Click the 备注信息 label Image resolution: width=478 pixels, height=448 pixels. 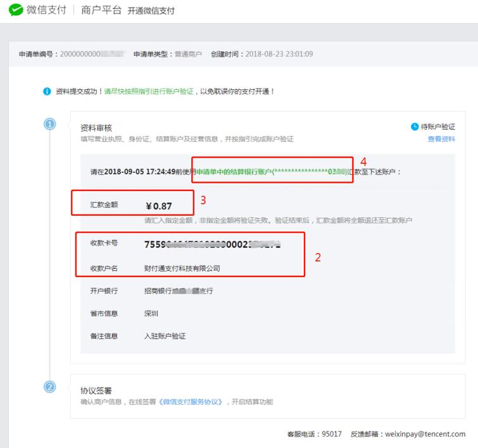(104, 336)
